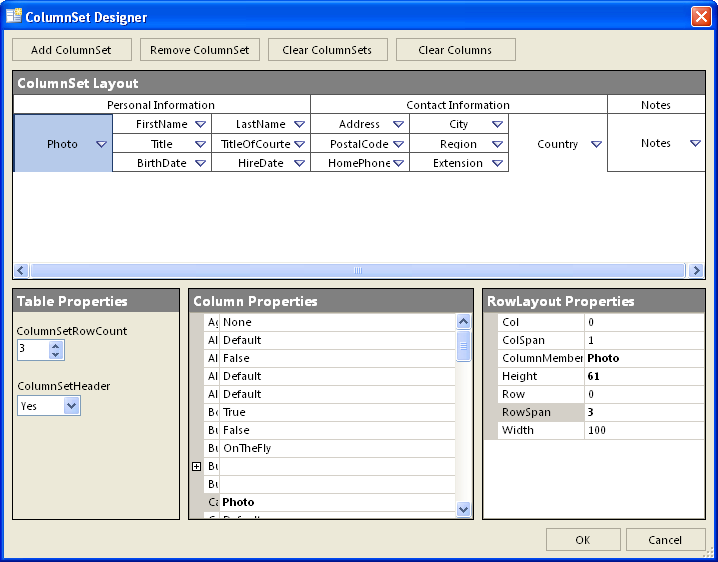718x562 pixels.
Task: Click the Width value 100
Action: point(597,430)
